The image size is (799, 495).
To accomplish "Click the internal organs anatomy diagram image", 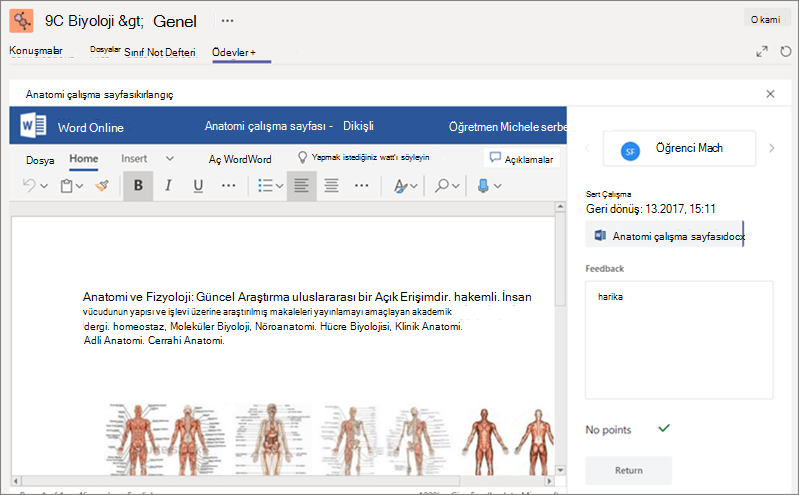I will [x=272, y=438].
